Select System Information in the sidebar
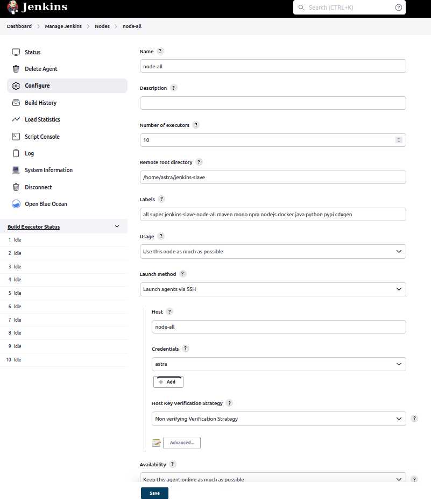Screen dimensions: 431x504 click(48, 170)
